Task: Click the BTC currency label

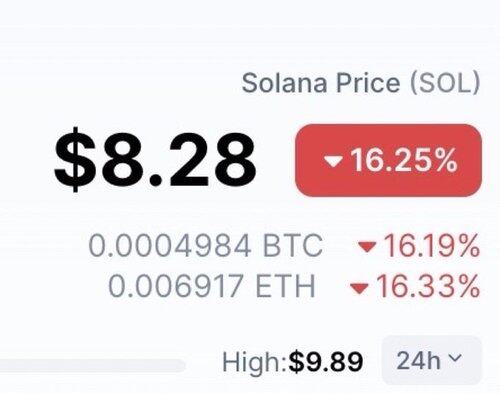Action: 293,246
